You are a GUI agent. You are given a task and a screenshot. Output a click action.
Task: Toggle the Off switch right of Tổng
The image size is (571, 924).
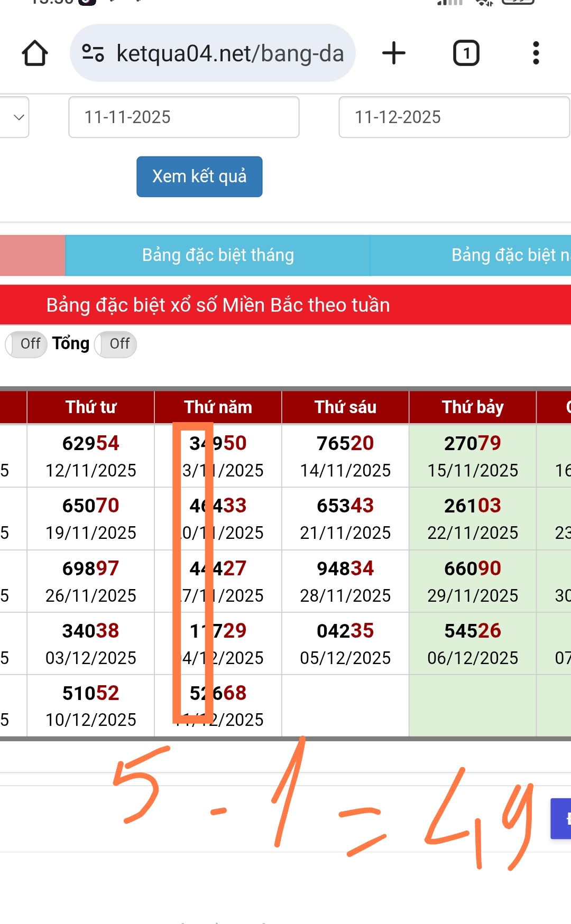point(116,344)
